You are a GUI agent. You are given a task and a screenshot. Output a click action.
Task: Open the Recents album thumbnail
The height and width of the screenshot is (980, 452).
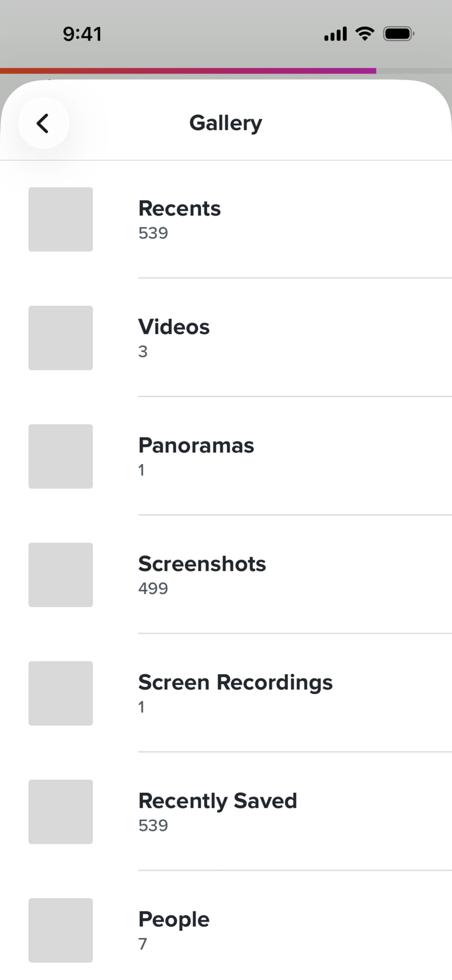click(61, 219)
